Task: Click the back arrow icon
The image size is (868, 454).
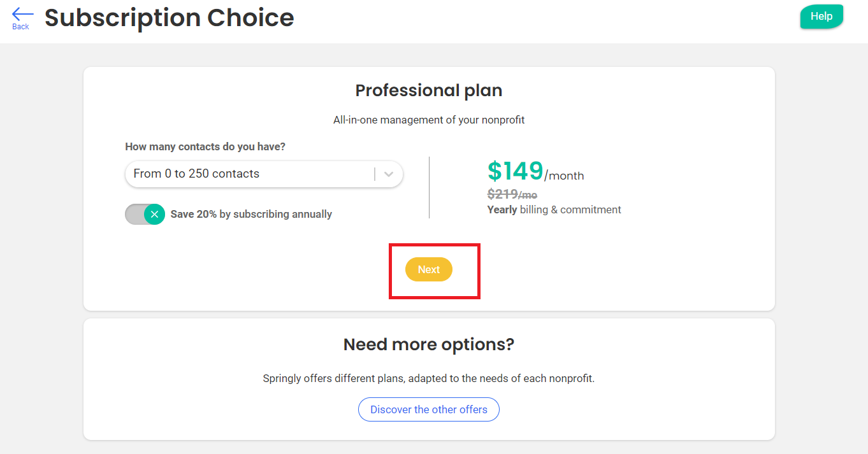Action: click(22, 13)
